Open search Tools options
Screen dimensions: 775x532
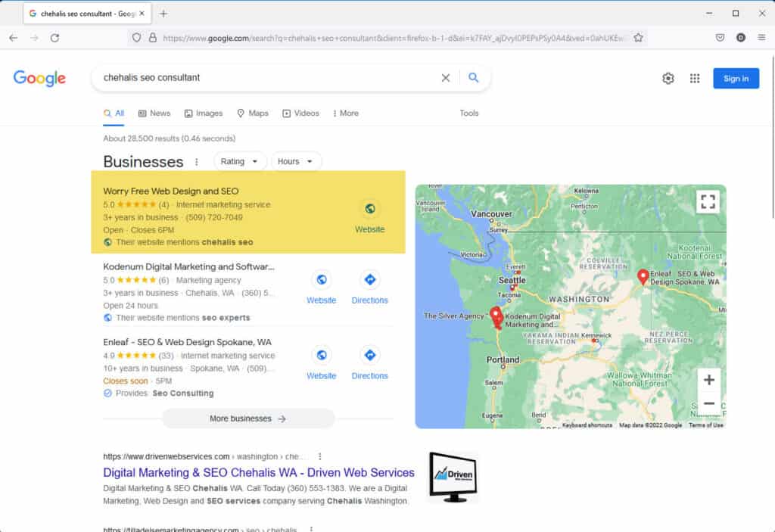[x=469, y=114]
